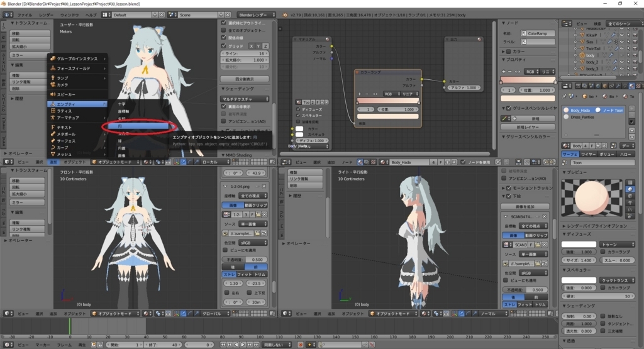The width and height of the screenshot is (644, 349).
Task: Open the ヘルプ menu in top bar
Action: coord(91,15)
